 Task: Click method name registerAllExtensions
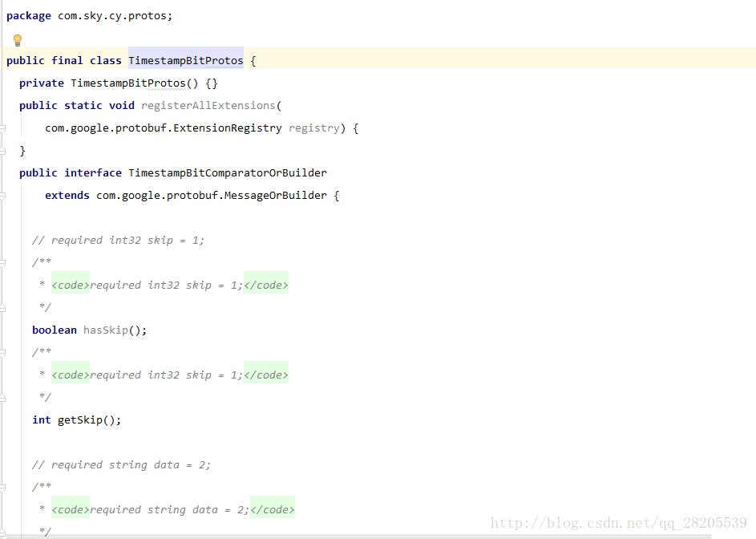coord(208,105)
